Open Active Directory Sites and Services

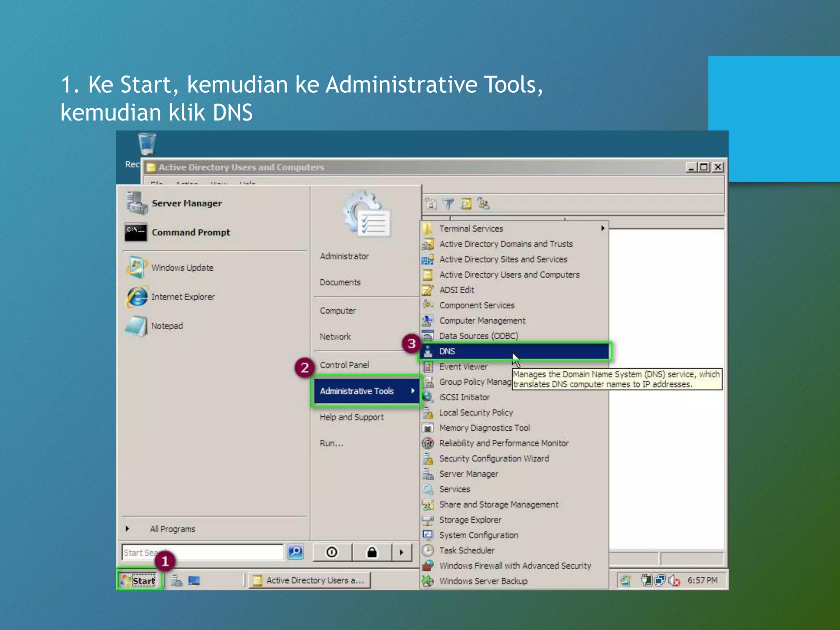click(514, 259)
